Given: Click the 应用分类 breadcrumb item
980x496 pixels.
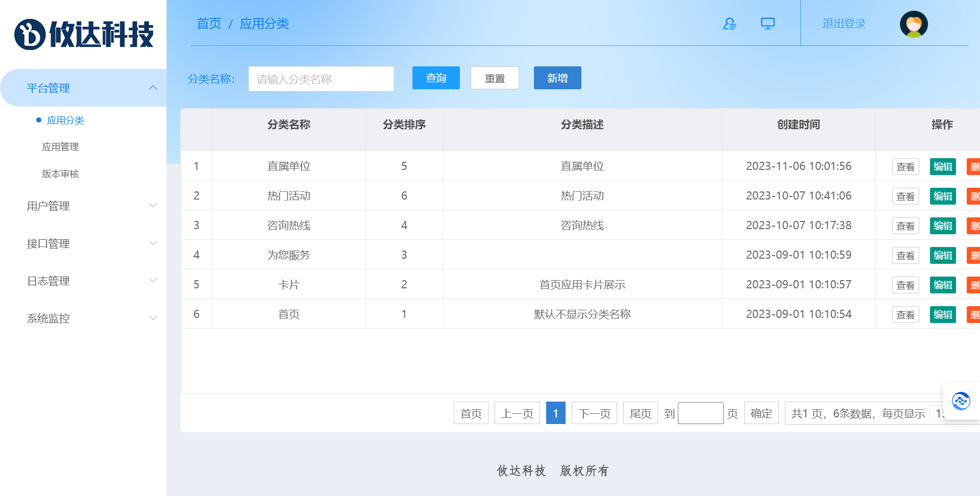Looking at the screenshot, I should coord(264,23).
